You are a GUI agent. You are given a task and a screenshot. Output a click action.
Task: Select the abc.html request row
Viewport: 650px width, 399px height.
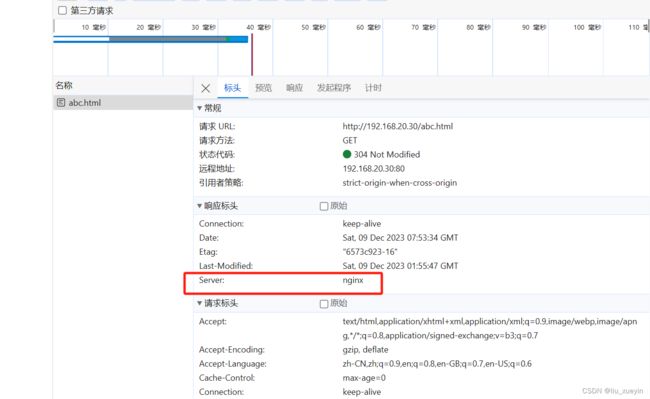(123, 102)
